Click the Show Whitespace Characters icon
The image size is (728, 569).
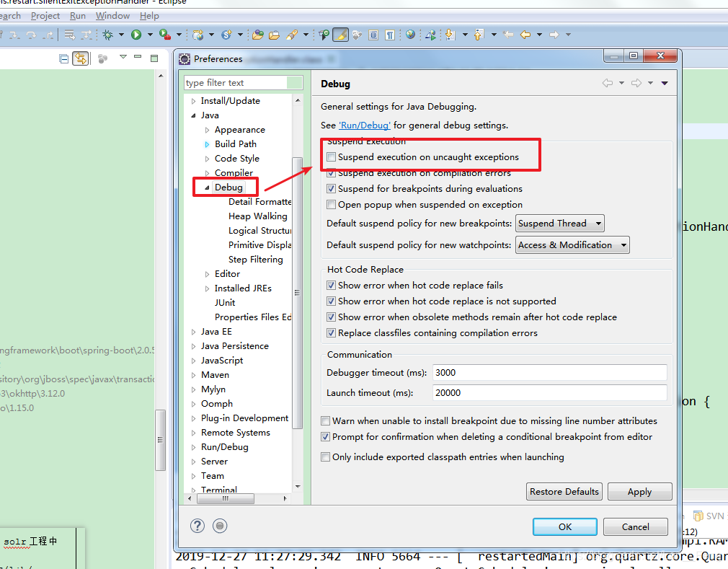coord(390,35)
